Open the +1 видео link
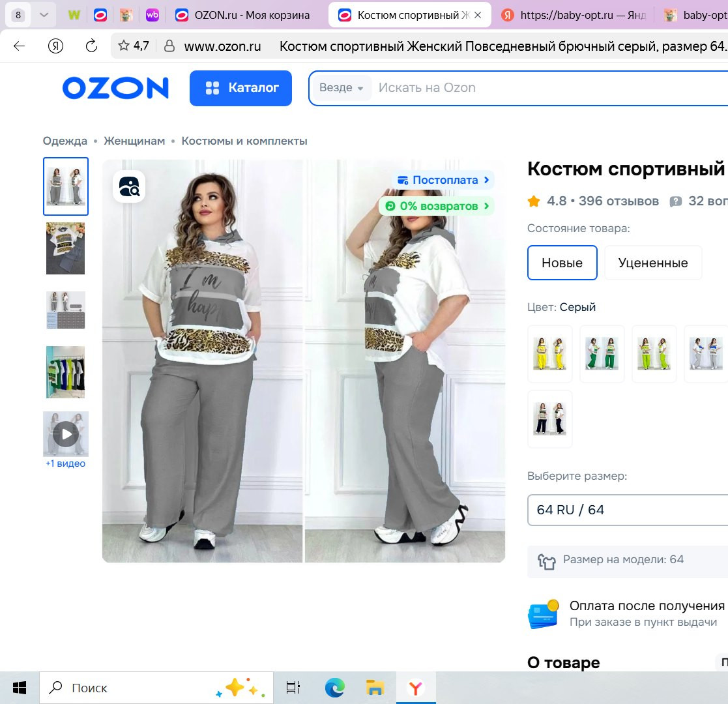This screenshot has height=704, width=728. click(65, 463)
